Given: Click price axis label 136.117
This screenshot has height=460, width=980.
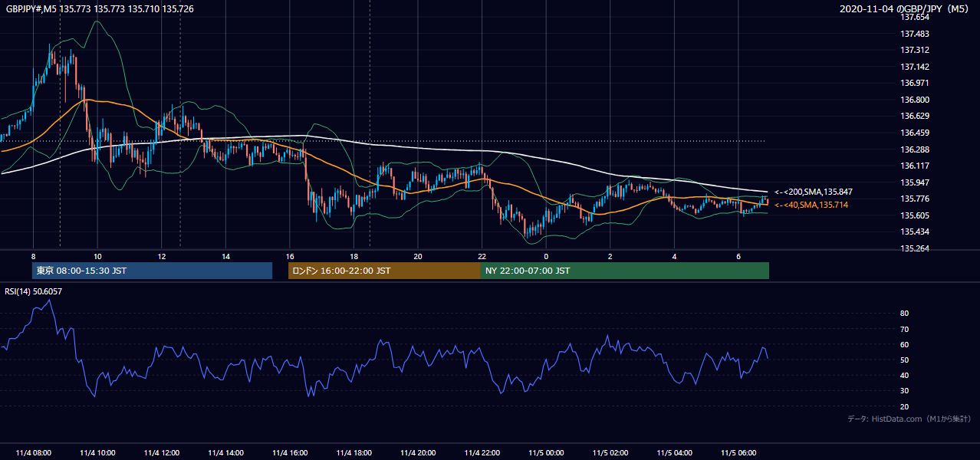Looking at the screenshot, I should point(914,166).
